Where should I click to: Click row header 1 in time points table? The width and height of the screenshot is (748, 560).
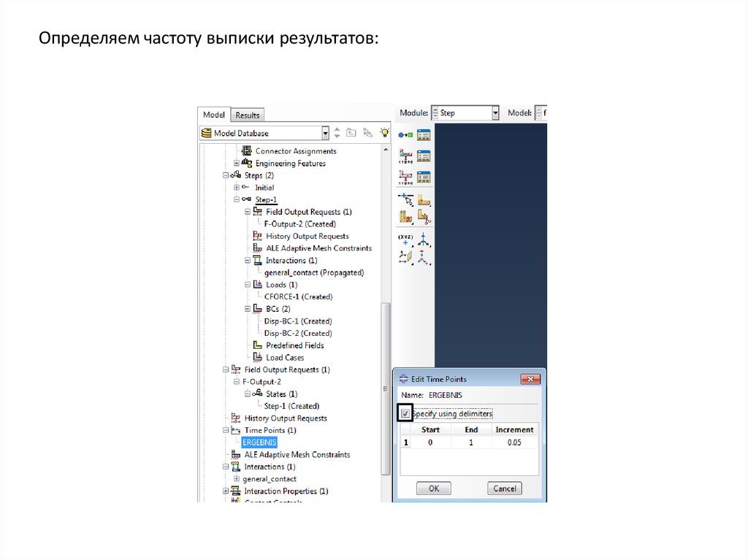coord(406,442)
